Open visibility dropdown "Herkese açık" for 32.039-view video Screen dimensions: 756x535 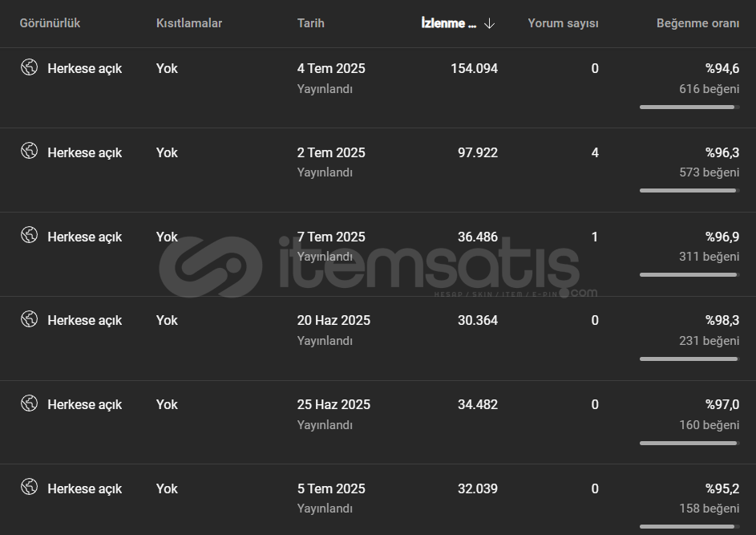click(x=84, y=488)
